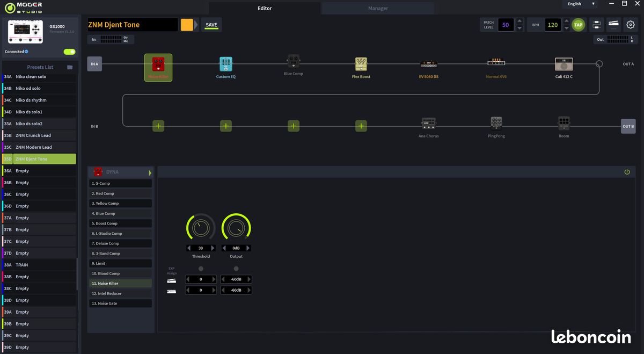Select L-Studio Comp in DYNA list
Viewport: 644px width, 354px height.
coord(121,233)
